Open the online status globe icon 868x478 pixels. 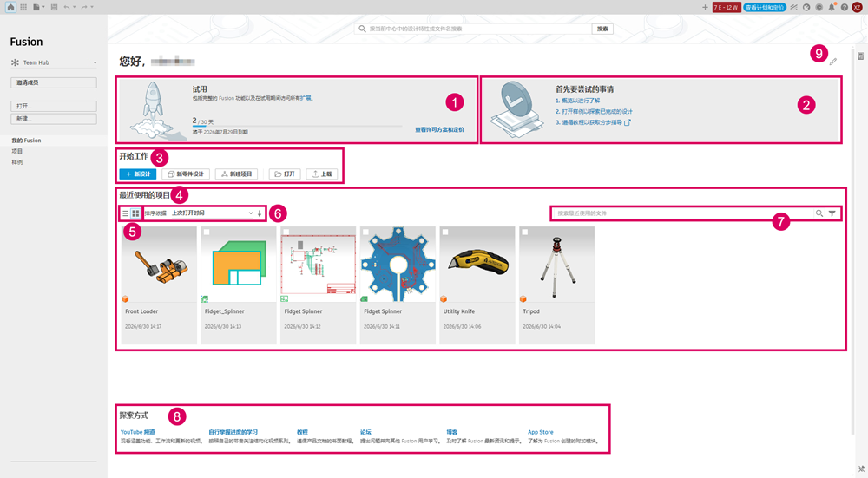pos(806,7)
